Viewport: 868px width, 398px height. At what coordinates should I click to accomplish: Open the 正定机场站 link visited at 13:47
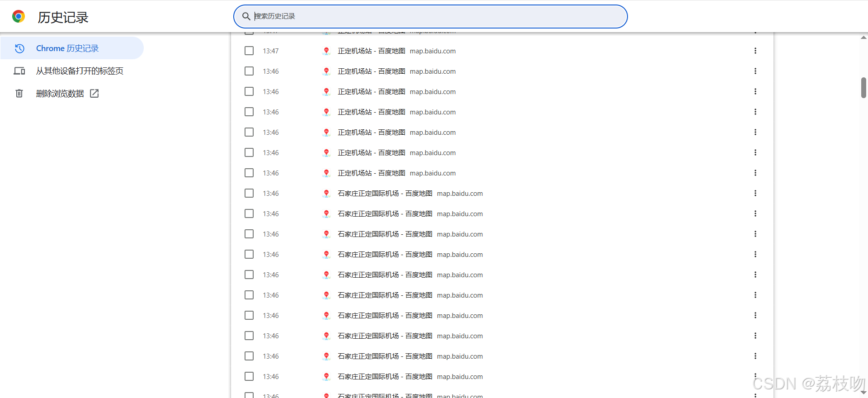371,51
